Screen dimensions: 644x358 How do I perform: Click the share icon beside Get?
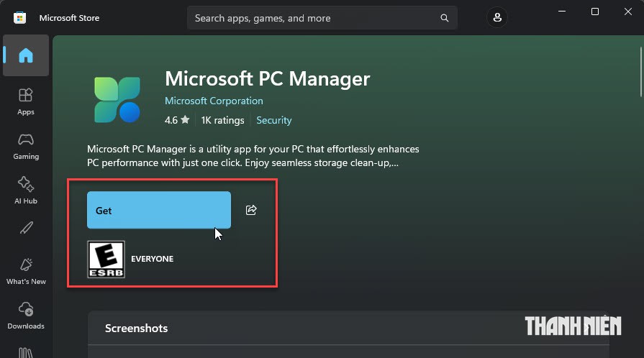tap(251, 210)
